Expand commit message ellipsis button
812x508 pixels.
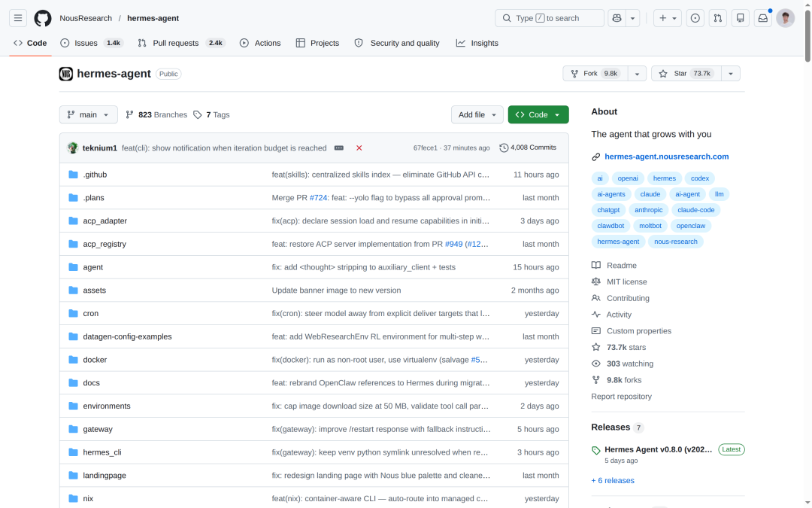click(x=338, y=148)
